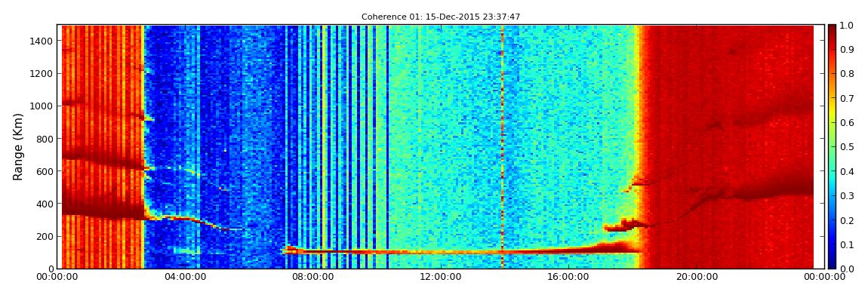Click the 12:00:00 time tick label
The height and width of the screenshot is (307, 868).
[439, 277]
